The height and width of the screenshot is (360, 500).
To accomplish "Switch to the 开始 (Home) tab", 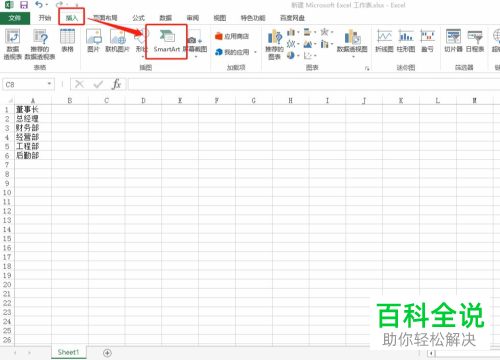I will pyautogui.click(x=45, y=18).
